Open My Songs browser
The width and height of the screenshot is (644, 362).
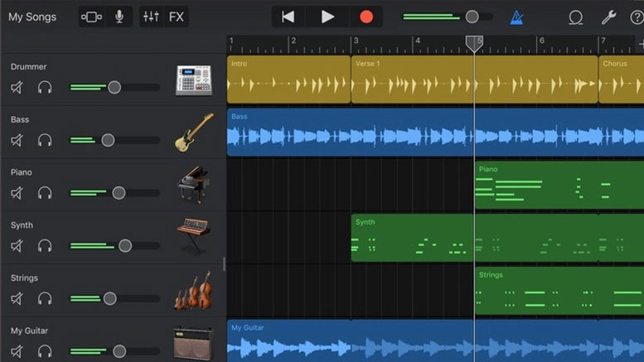tap(32, 17)
